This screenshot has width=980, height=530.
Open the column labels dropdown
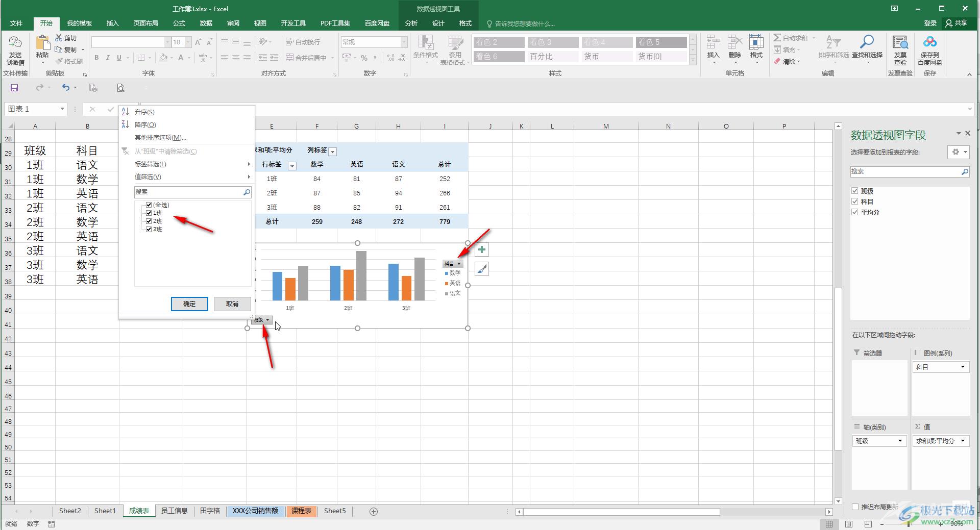pyautogui.click(x=333, y=152)
